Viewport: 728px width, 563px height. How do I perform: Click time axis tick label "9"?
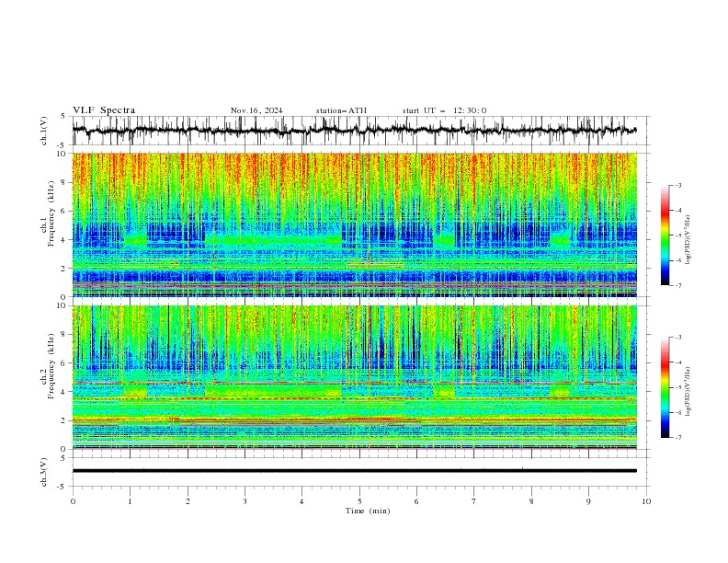[588, 501]
